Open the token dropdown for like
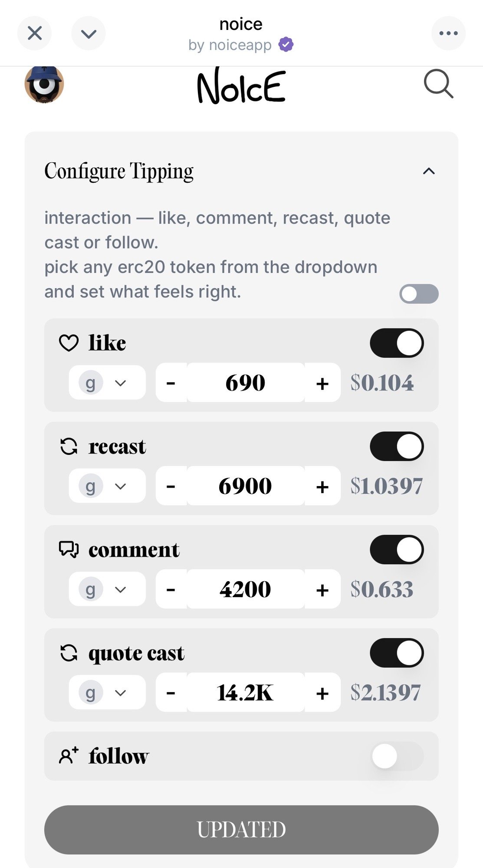The height and width of the screenshot is (868, 483). pos(107,383)
